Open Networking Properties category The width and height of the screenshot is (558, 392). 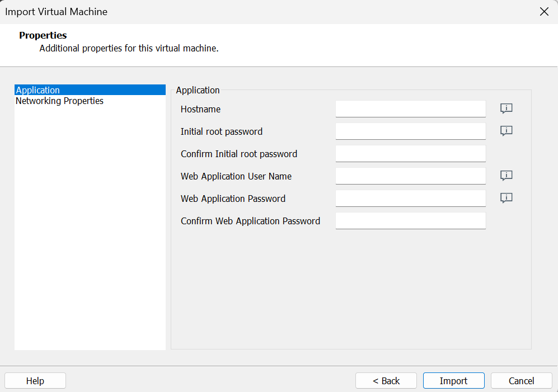click(59, 101)
